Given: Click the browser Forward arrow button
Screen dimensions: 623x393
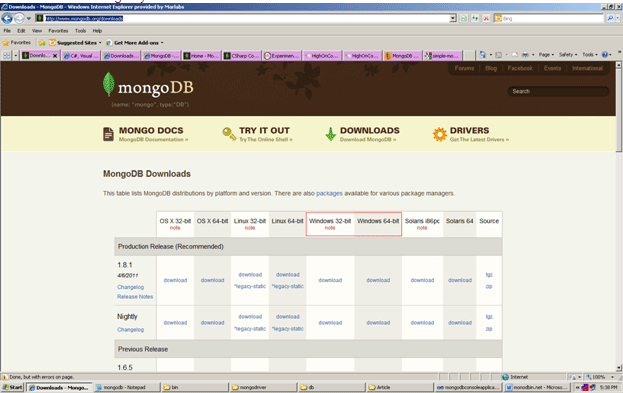Looking at the screenshot, I should click(19, 18).
